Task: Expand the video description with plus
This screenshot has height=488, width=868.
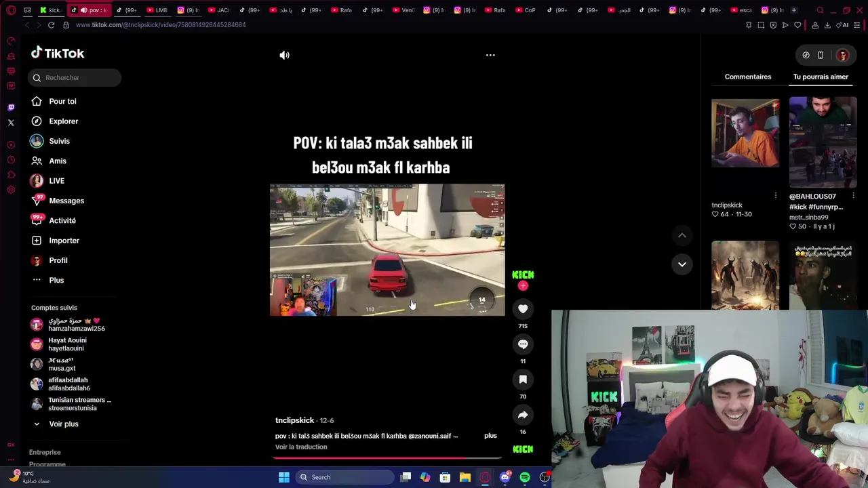Action: pyautogui.click(x=490, y=436)
